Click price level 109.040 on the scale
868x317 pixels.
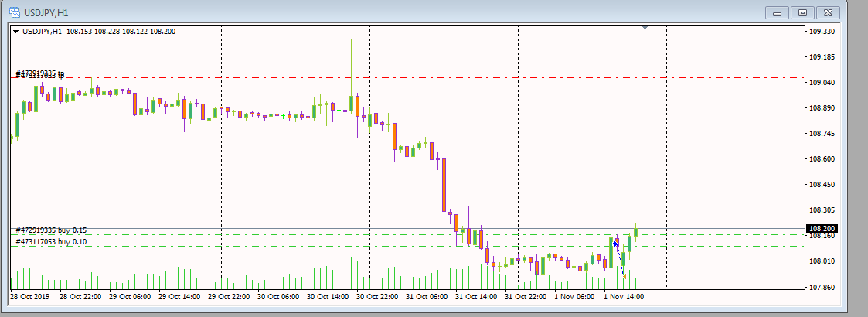point(821,83)
